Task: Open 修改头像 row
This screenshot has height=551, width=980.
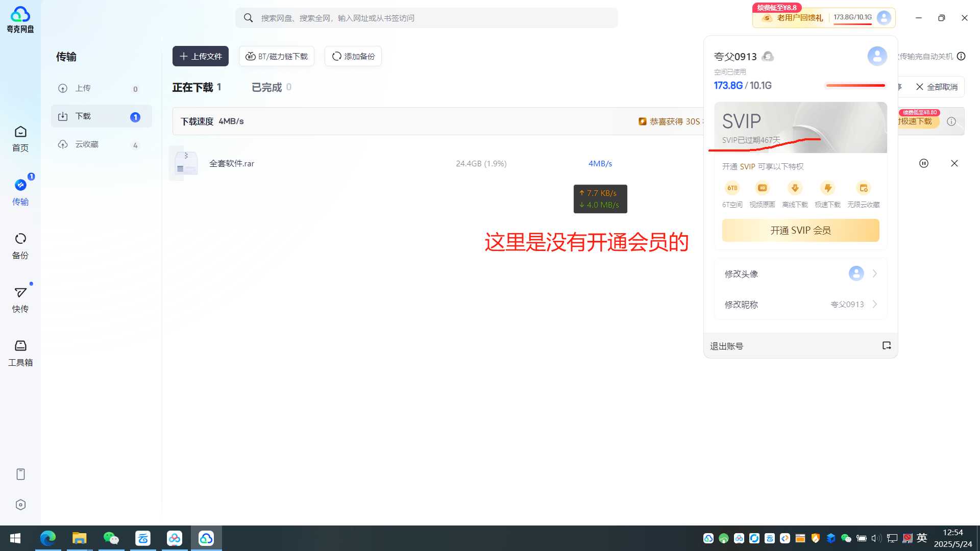Action: click(x=800, y=273)
